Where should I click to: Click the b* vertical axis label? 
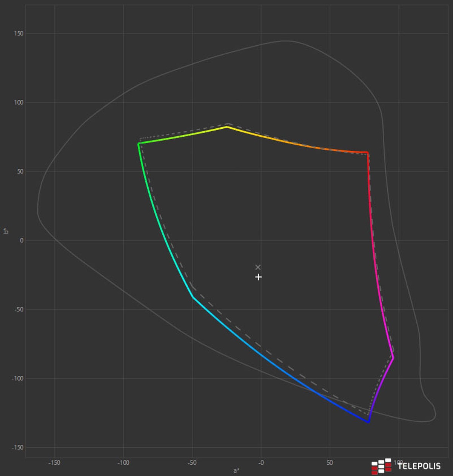6,231
